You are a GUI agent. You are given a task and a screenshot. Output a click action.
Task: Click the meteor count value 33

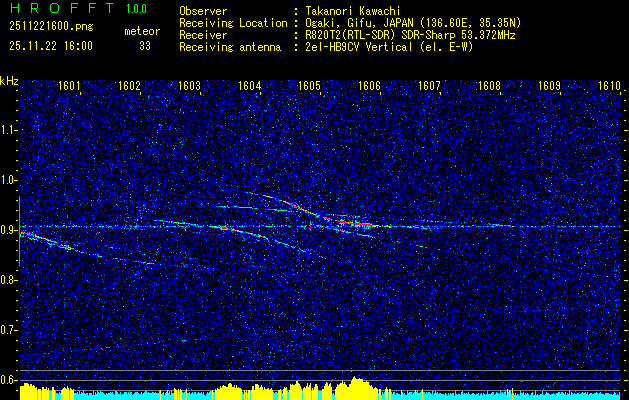click(145, 46)
